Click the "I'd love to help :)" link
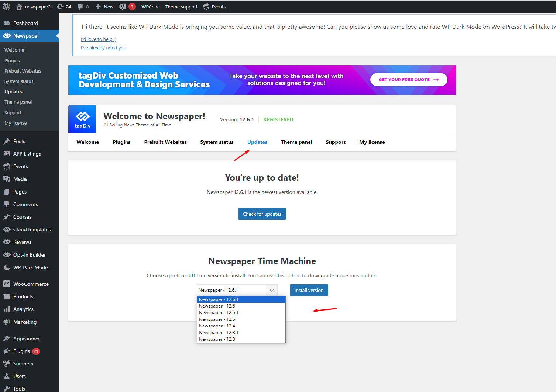Image resolution: width=556 pixels, height=392 pixels. 99,39
